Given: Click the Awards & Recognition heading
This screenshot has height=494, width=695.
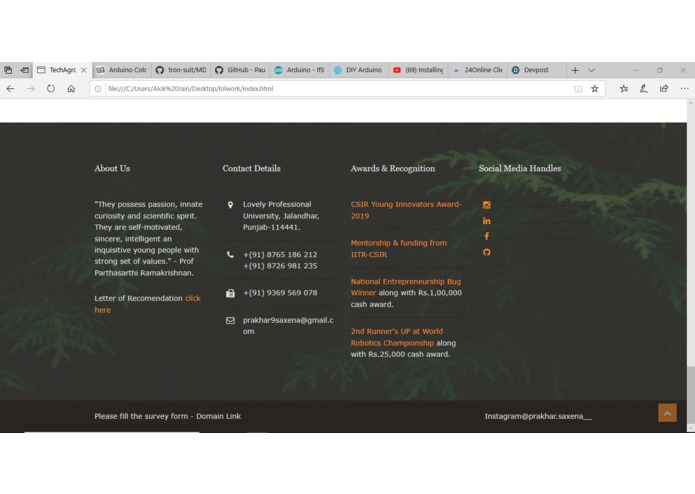Looking at the screenshot, I should (393, 168).
